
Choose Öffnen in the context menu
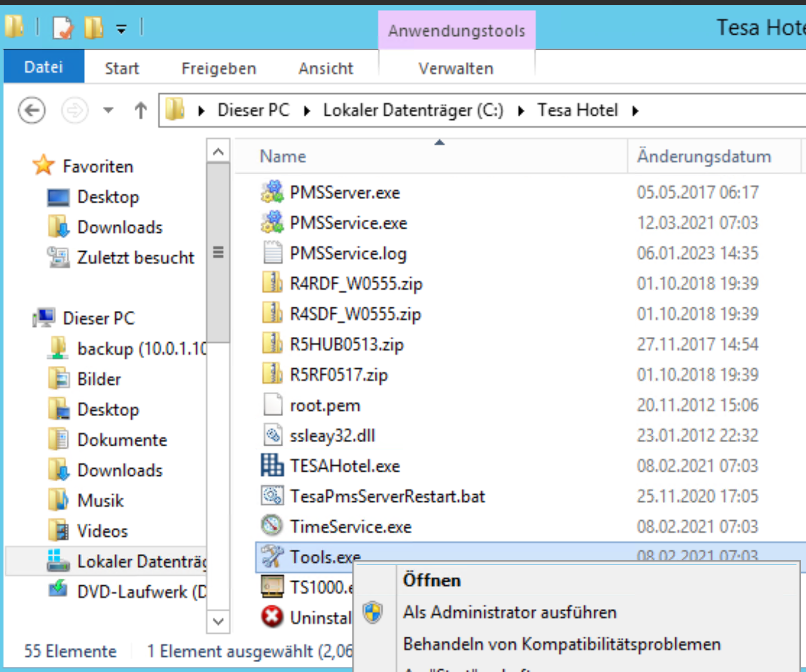coord(432,580)
